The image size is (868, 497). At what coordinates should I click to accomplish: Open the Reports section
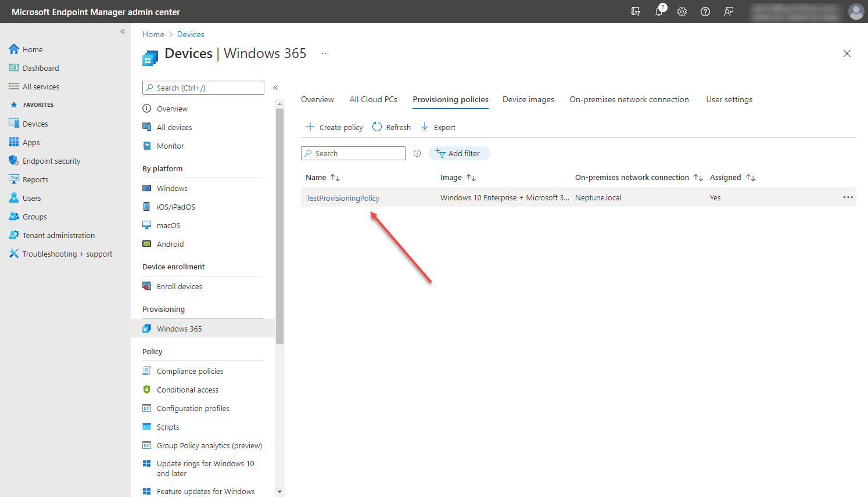point(35,179)
